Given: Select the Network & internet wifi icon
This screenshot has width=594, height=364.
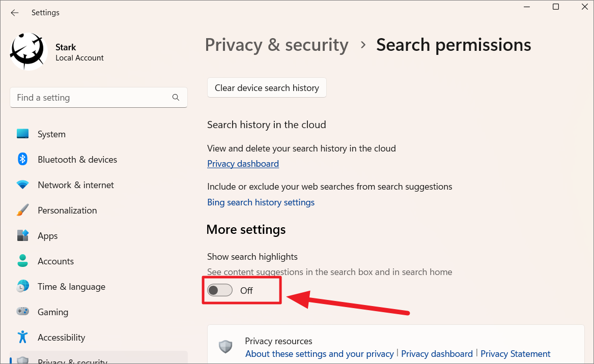Looking at the screenshot, I should [x=22, y=185].
